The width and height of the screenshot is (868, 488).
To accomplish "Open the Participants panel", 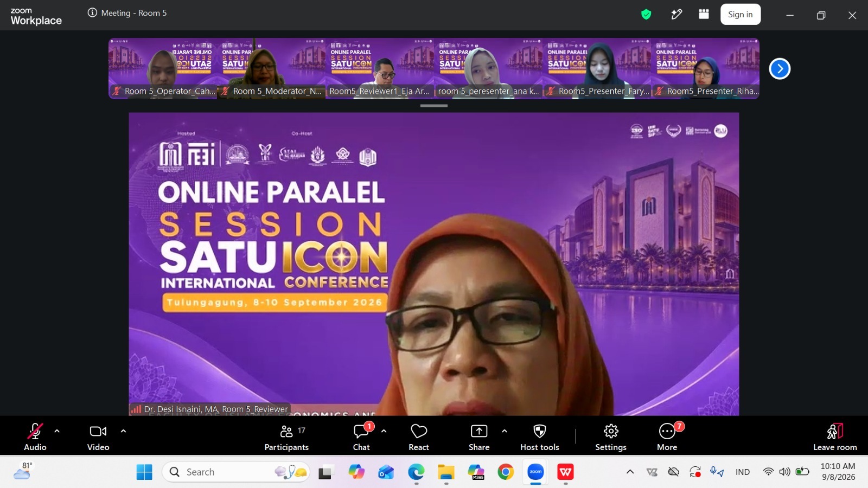I will point(286,437).
